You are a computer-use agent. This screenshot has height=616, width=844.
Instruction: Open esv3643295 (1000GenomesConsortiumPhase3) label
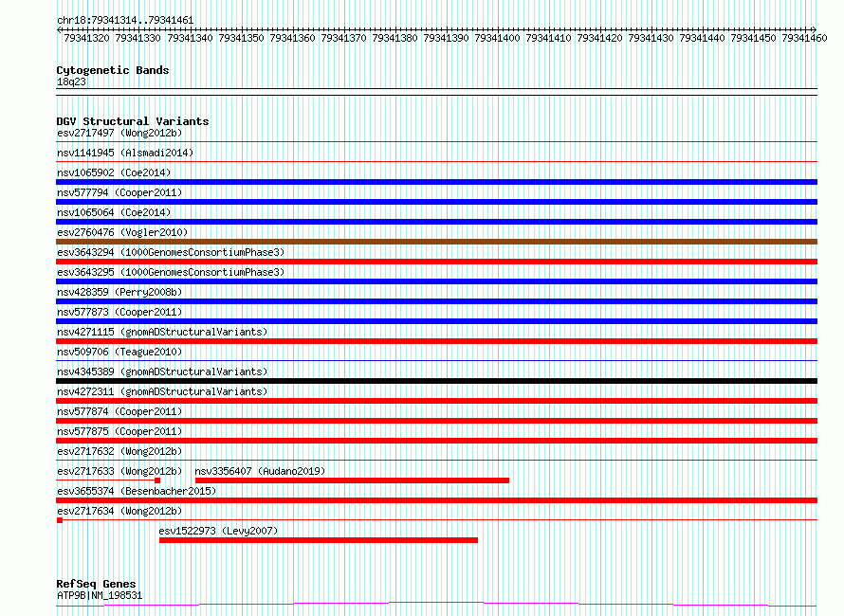click(x=171, y=272)
